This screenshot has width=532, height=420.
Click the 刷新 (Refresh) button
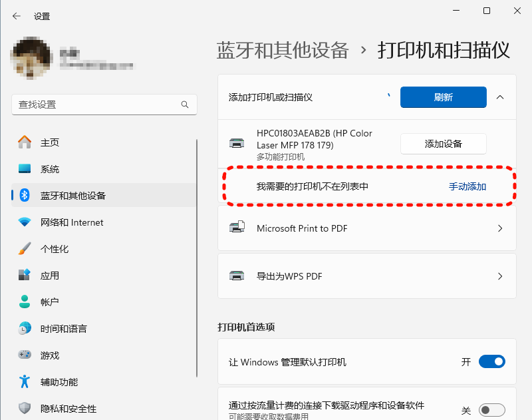click(x=443, y=97)
